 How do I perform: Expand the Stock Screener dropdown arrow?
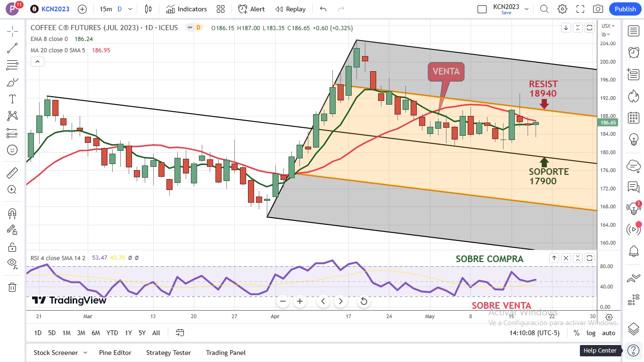pos(85,353)
